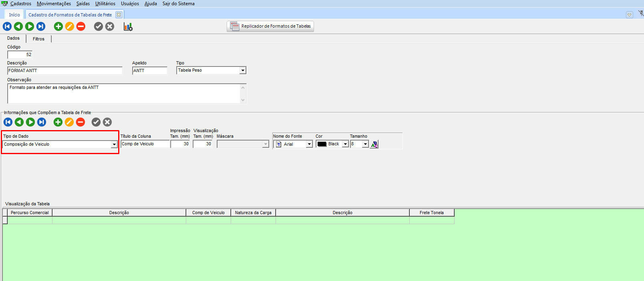Click Percurso Comercial column header
Screen dimensions: 644x281
click(30, 213)
